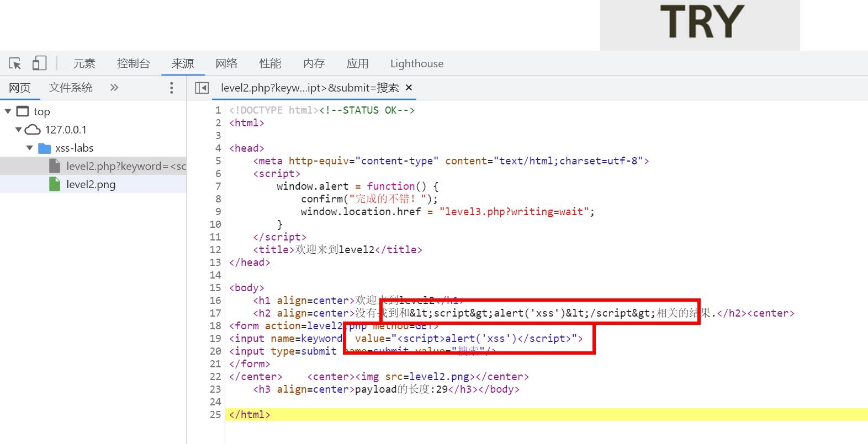Click the meta http-equiv code line
This screenshot has height=444, width=868.
pyautogui.click(x=451, y=161)
